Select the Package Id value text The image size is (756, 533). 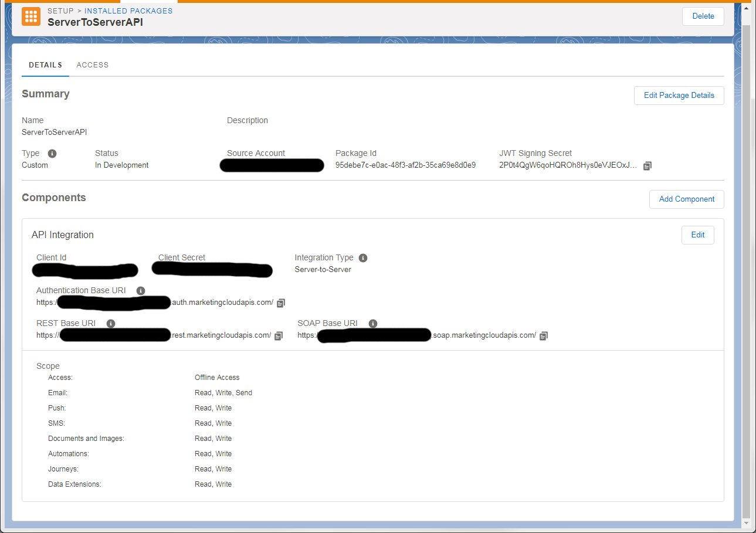[405, 165]
